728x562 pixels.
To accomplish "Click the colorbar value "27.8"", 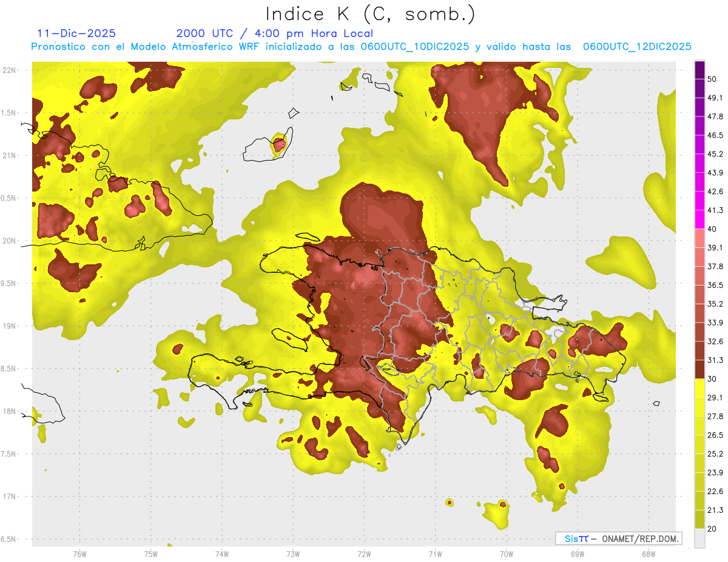I will [715, 416].
